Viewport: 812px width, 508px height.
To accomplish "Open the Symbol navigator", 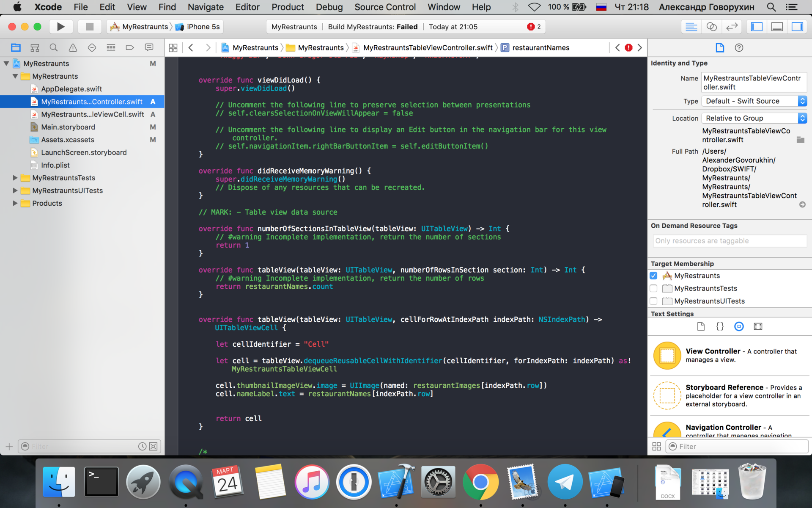I will 35,47.
